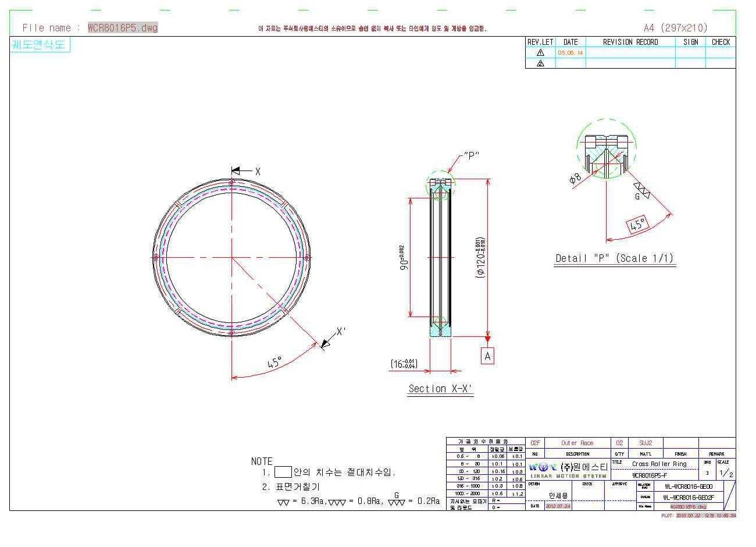Click the designer name 안세용
The image size is (756, 547).
coord(558,496)
